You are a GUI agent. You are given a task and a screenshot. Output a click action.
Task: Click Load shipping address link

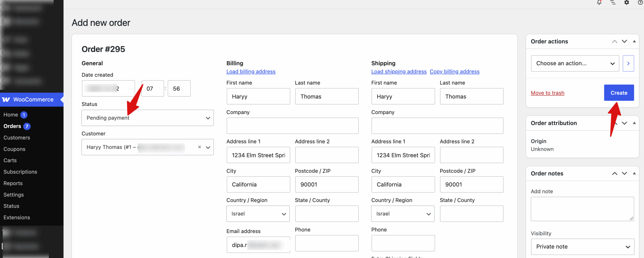tap(399, 71)
